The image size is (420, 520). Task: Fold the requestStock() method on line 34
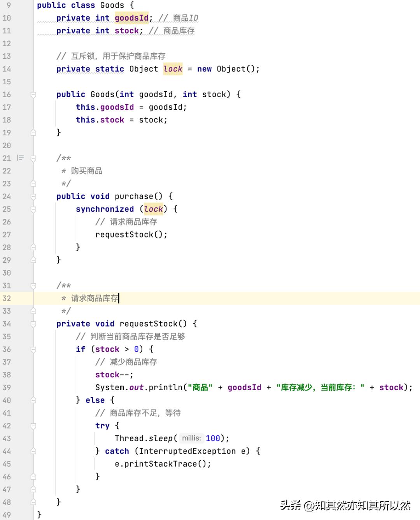(33, 324)
